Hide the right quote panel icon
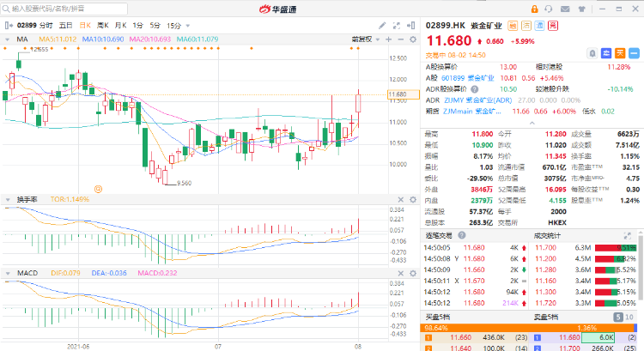Viewport: 644px width, 351px height. [x=410, y=26]
